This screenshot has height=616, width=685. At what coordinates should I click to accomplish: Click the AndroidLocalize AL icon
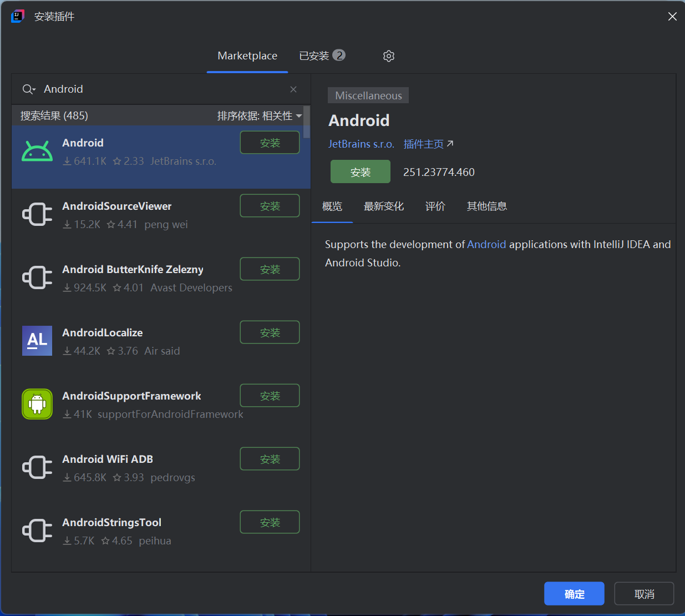[37, 341]
